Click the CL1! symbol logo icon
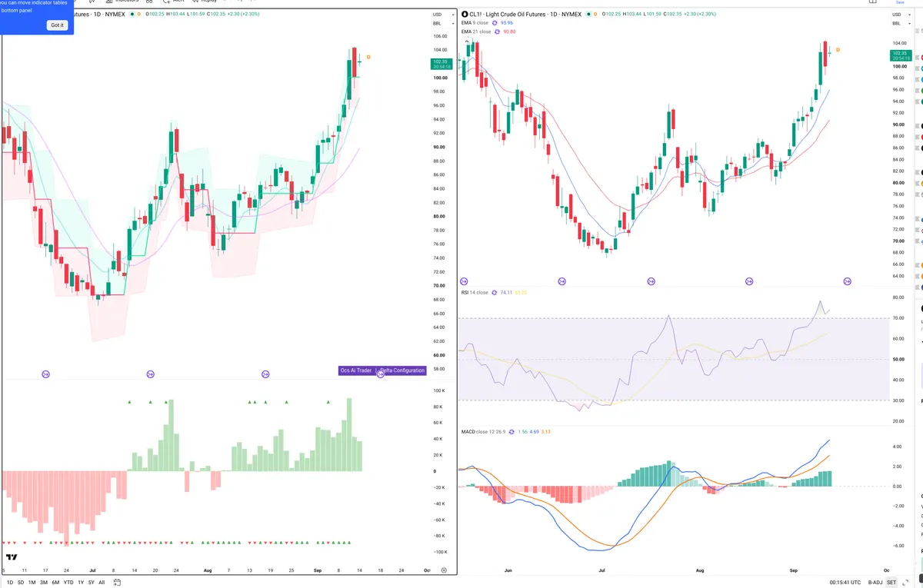The width and height of the screenshot is (923, 588). coord(464,15)
